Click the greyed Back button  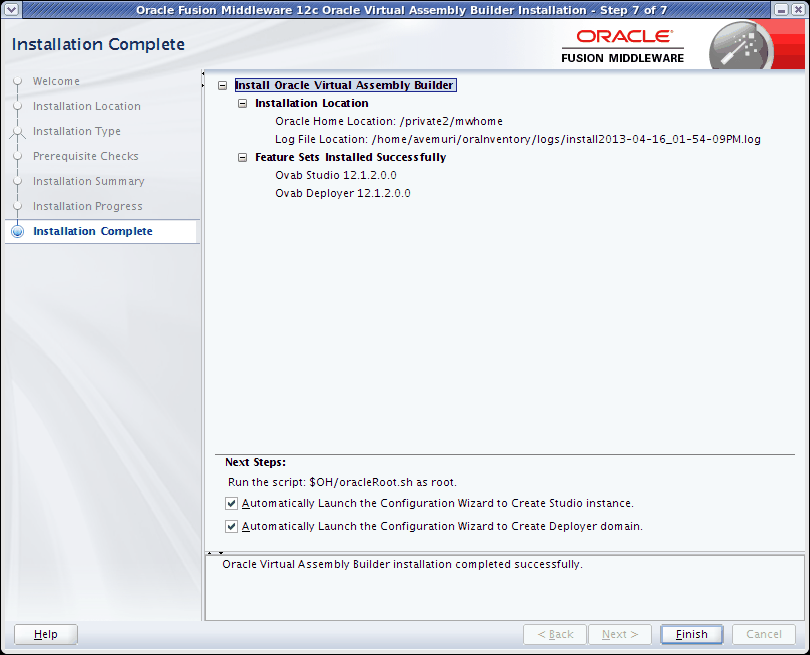[x=555, y=634]
